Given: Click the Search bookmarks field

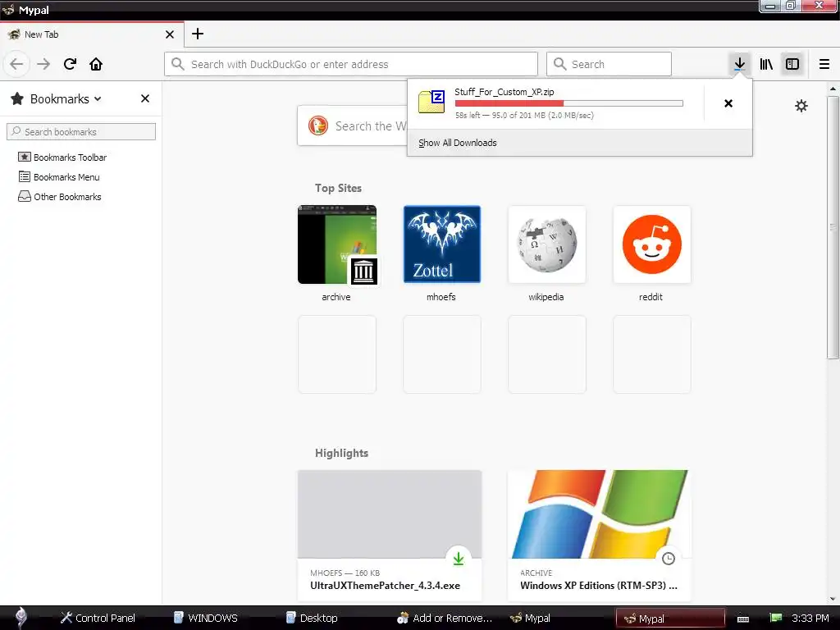Looking at the screenshot, I should (x=81, y=132).
